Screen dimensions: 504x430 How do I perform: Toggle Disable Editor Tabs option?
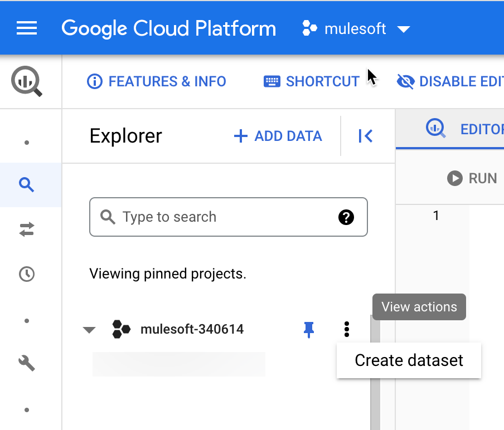coord(449,82)
